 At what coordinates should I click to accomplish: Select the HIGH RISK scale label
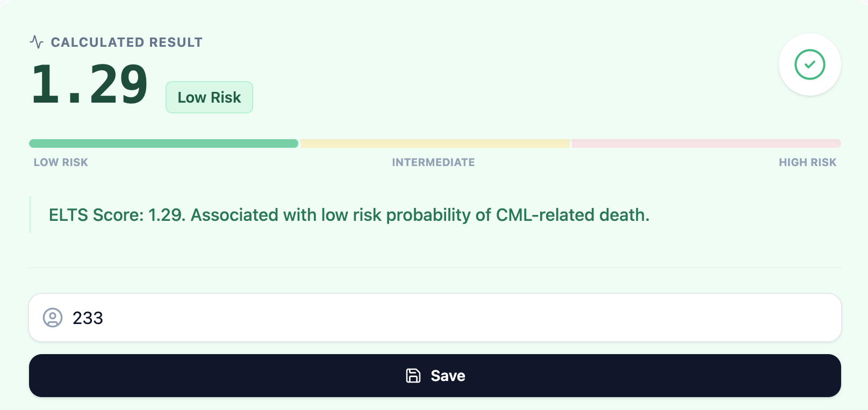click(807, 162)
